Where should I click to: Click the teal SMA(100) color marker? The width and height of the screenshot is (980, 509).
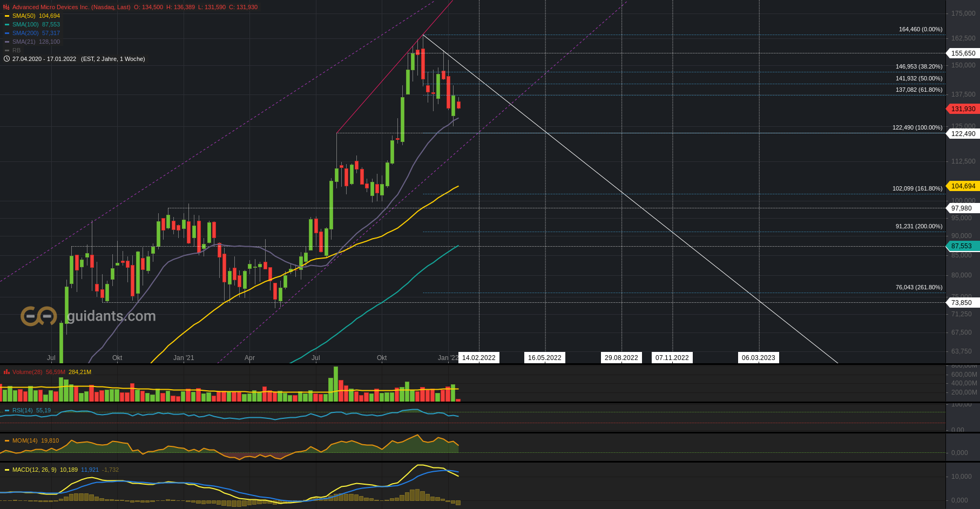(7, 24)
